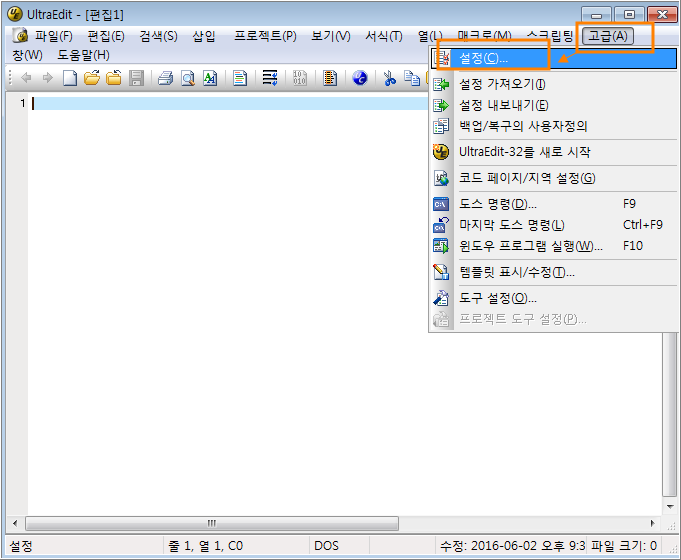Click the 고급(A) menu

click(x=608, y=36)
